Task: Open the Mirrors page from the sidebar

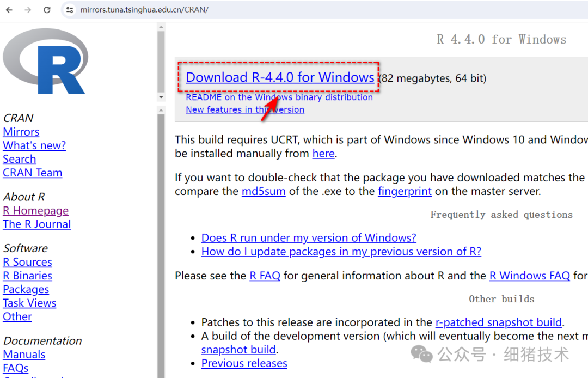Action: click(21, 131)
